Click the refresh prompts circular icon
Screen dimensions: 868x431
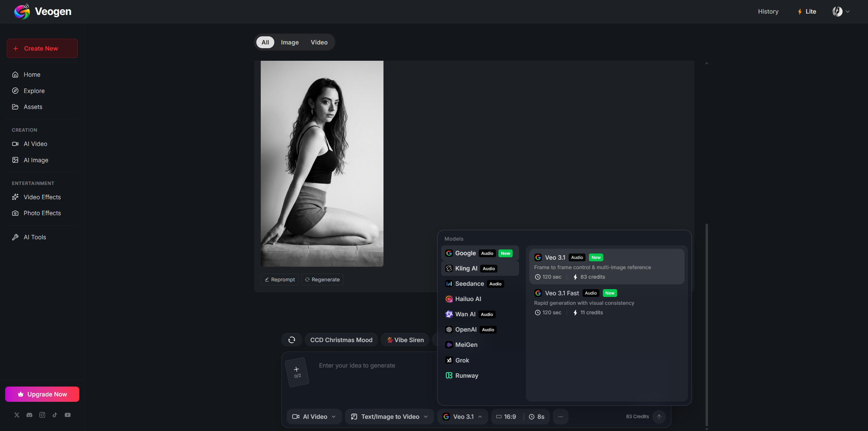point(292,340)
